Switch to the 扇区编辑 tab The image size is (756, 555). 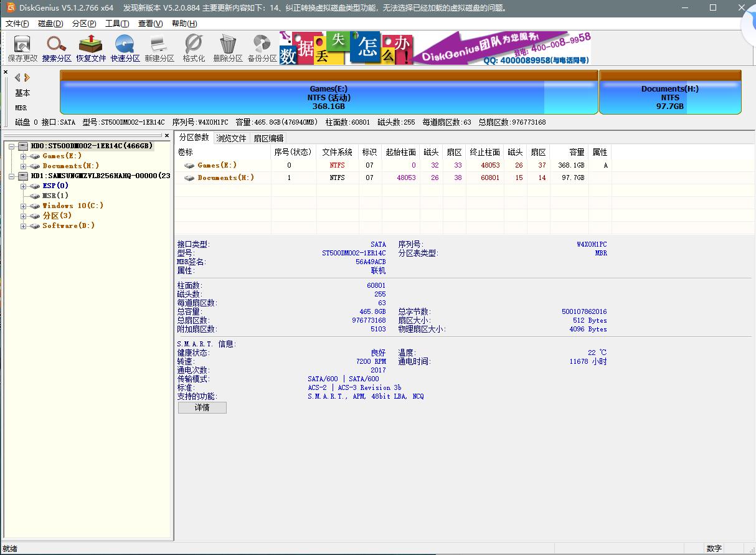pos(268,138)
